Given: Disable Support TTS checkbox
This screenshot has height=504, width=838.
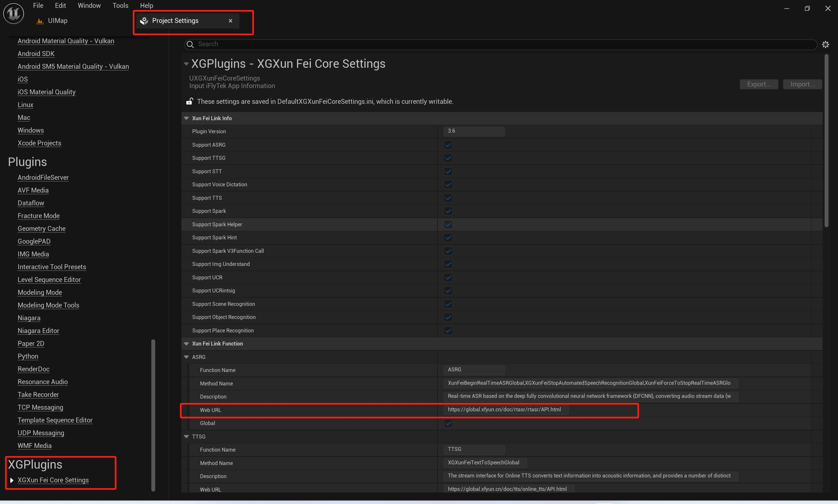Looking at the screenshot, I should click(448, 198).
